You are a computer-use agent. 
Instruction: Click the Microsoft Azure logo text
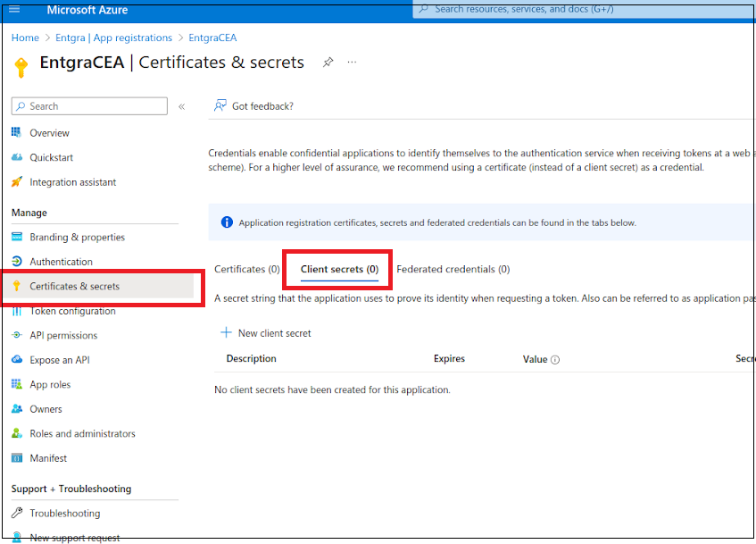click(x=87, y=10)
